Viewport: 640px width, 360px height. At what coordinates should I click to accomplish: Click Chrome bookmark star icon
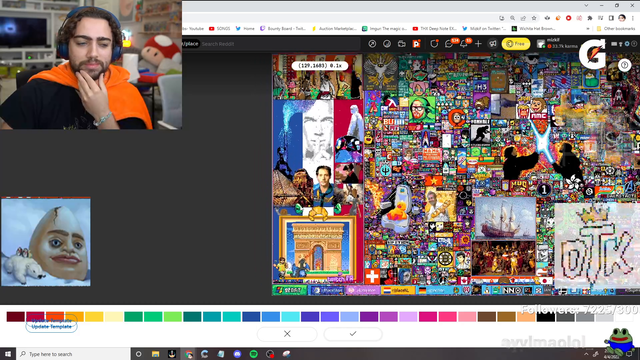pos(534,18)
